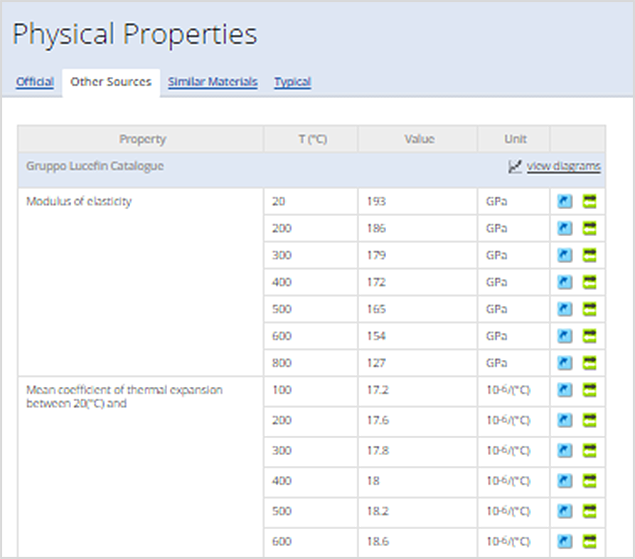Click the 165 value cell
The height and width of the screenshot is (559, 635).
418,309
